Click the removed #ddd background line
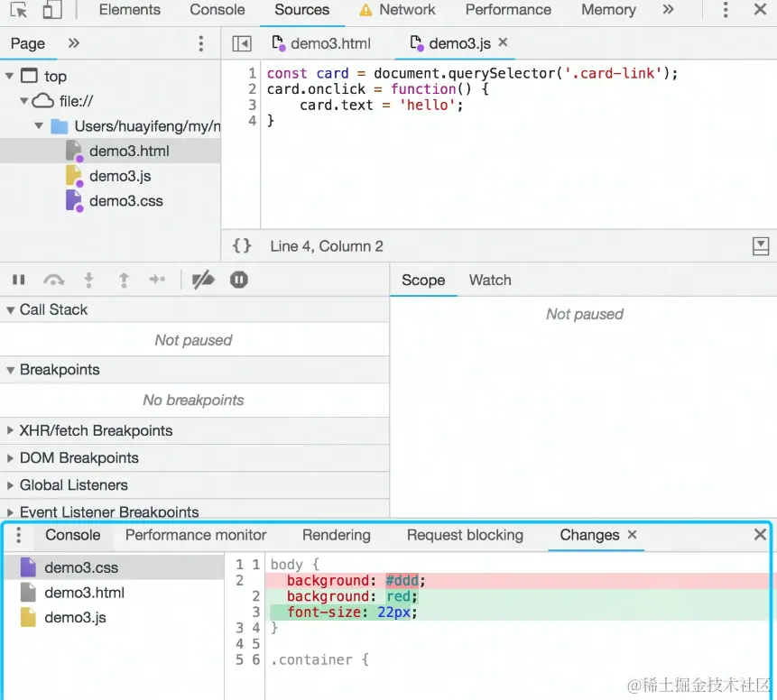 click(517, 581)
